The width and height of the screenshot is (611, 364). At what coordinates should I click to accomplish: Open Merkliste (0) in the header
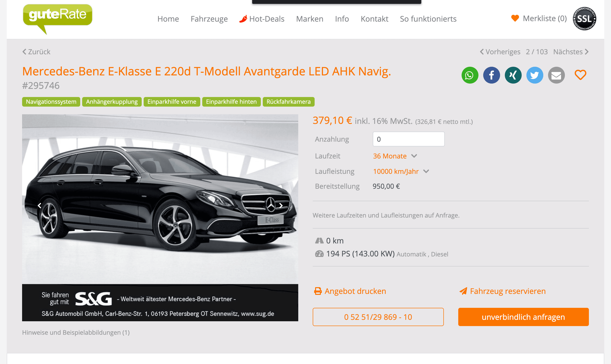(539, 18)
